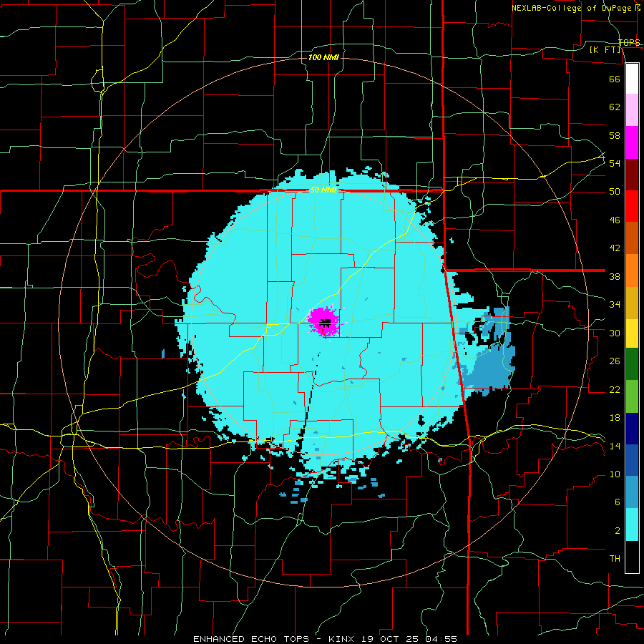This screenshot has width=644, height=644.
Task: Select the magenta legend swatch
Action: click(x=632, y=142)
